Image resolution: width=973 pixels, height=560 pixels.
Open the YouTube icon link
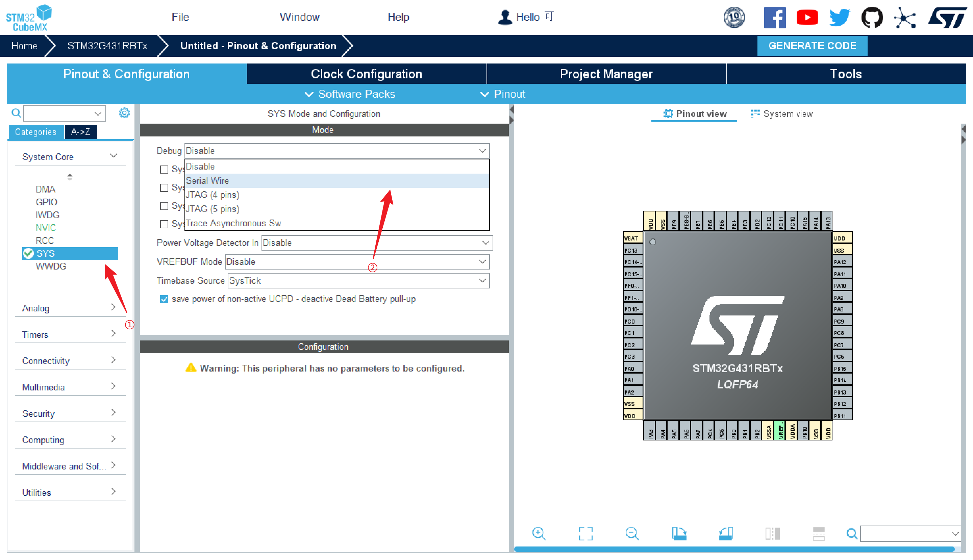click(x=807, y=17)
